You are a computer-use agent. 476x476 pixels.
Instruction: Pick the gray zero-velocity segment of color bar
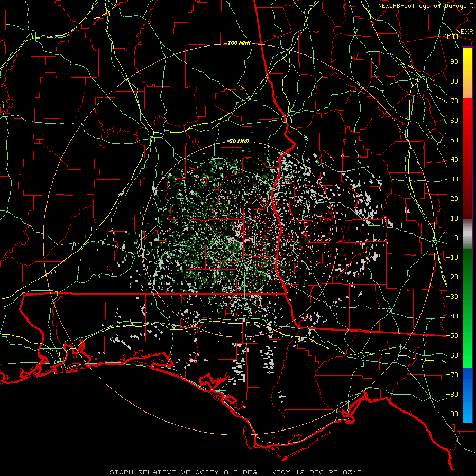coord(467,234)
